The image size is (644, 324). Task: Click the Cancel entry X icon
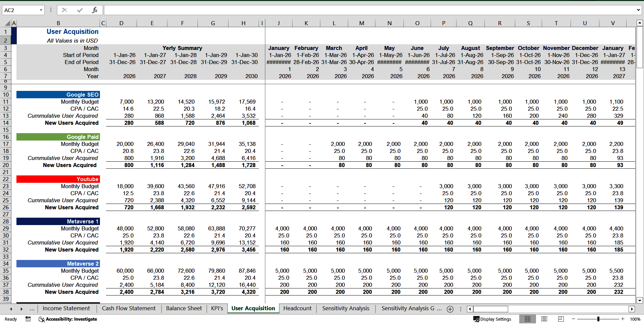tap(64, 10)
